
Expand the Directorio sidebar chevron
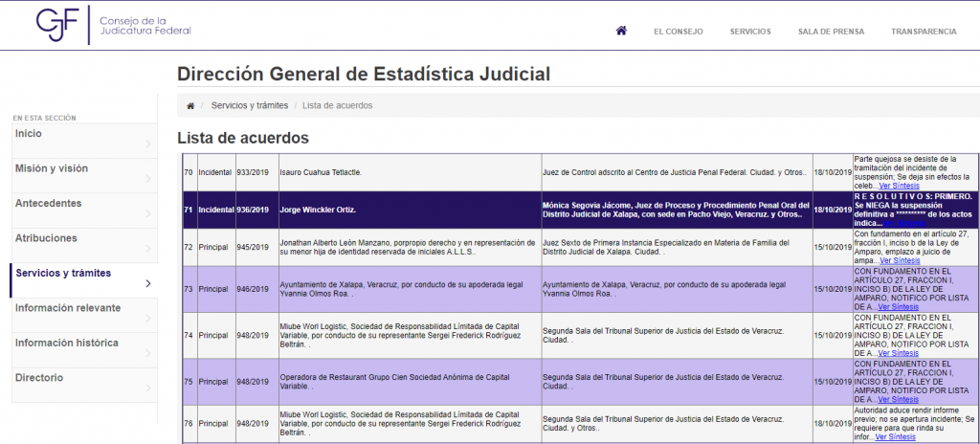tap(147, 388)
